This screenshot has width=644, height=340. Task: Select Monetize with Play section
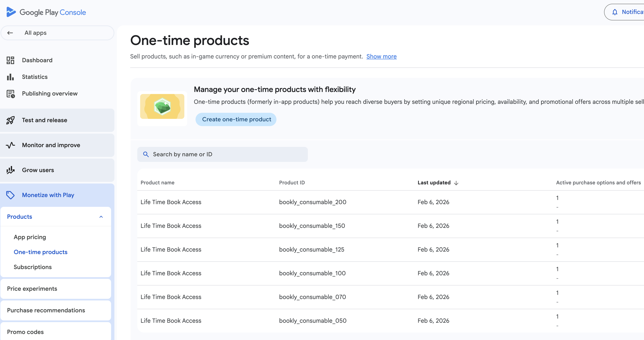pos(57,195)
